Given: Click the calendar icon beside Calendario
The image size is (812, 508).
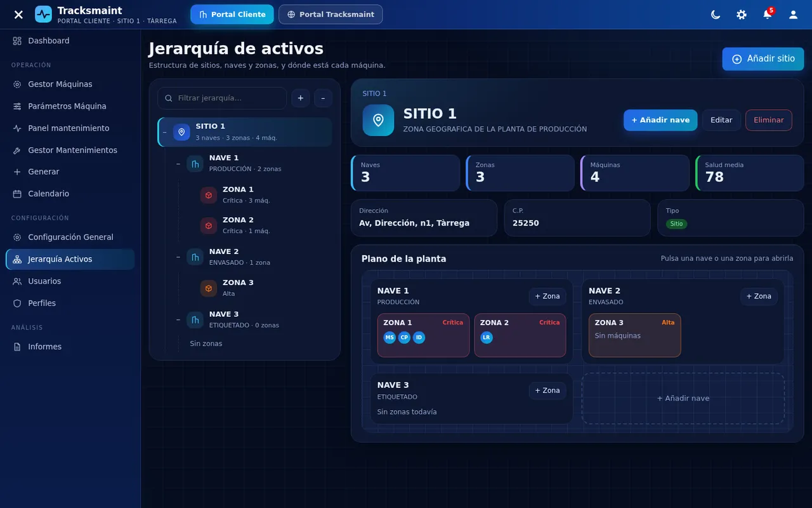Looking at the screenshot, I should (x=17, y=194).
